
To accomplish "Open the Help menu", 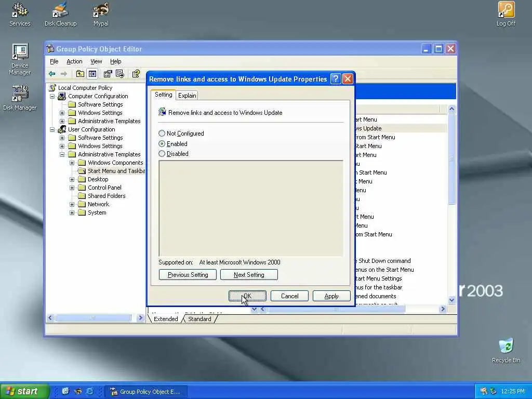I will tap(116, 61).
